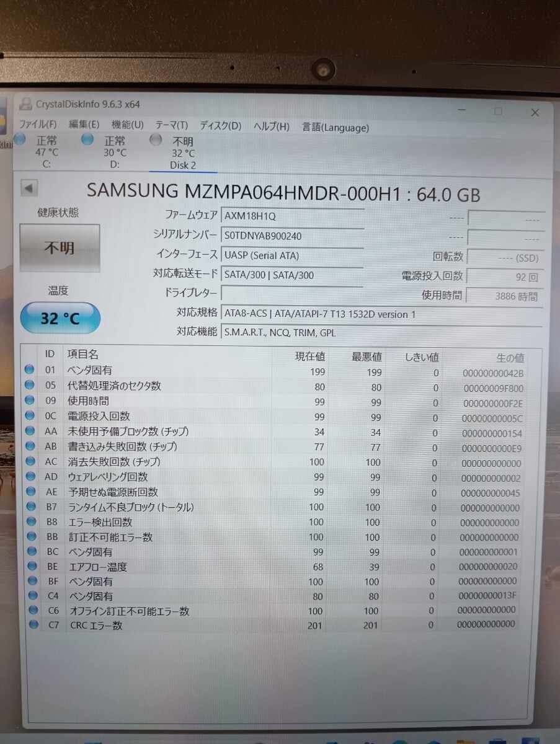Click the 回転数 field showing ---- (SSD)
The image size is (560, 744).
(x=504, y=258)
